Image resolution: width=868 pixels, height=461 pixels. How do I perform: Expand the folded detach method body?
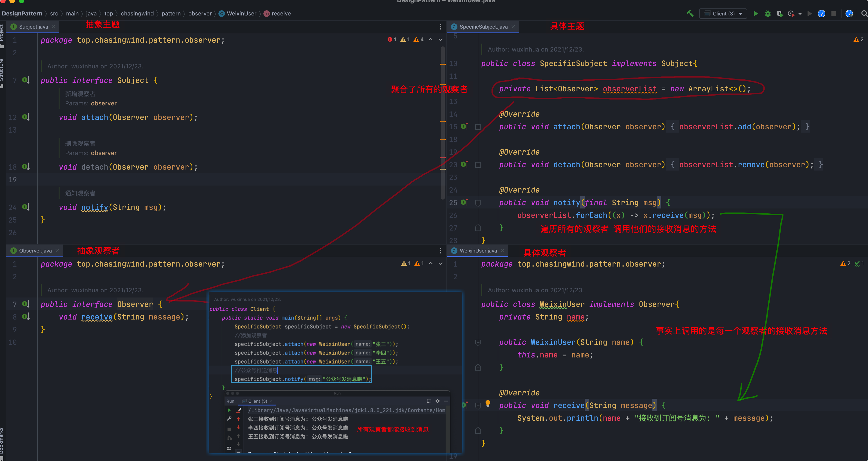point(478,165)
